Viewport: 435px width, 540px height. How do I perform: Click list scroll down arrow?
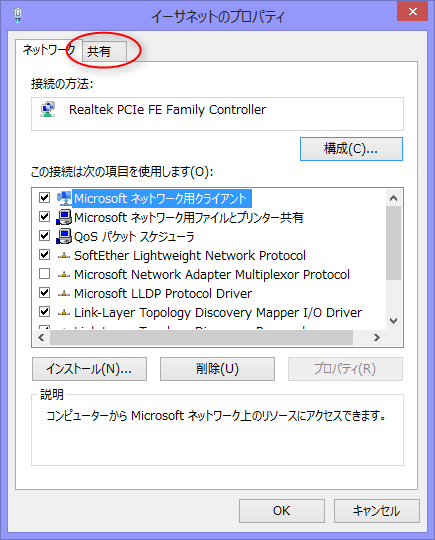(393, 321)
